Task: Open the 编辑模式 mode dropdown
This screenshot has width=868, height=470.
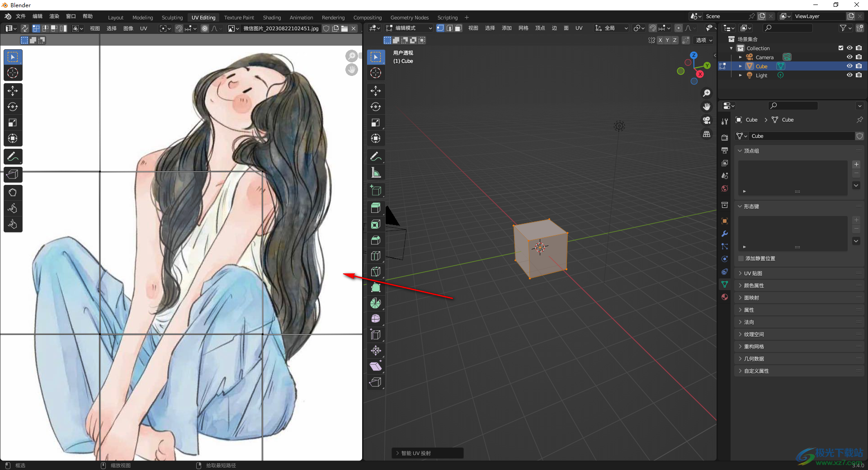Action: pyautogui.click(x=409, y=28)
